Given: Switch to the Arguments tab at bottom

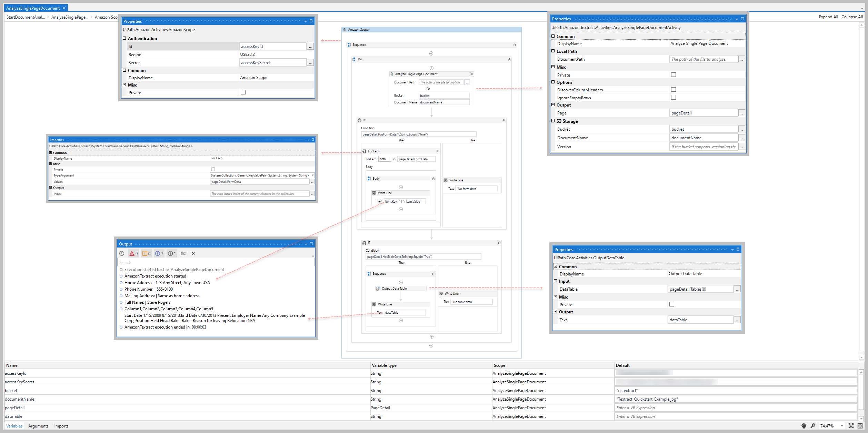Looking at the screenshot, I should [x=38, y=426].
